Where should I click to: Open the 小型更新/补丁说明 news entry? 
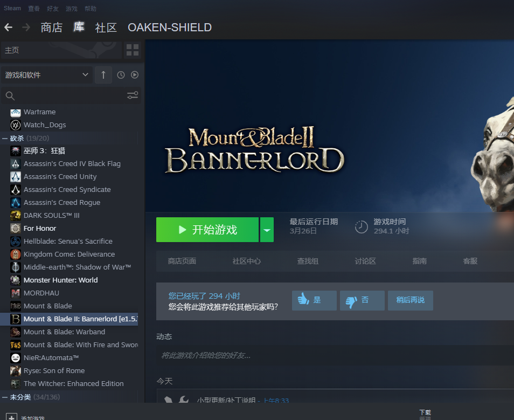tap(226, 401)
